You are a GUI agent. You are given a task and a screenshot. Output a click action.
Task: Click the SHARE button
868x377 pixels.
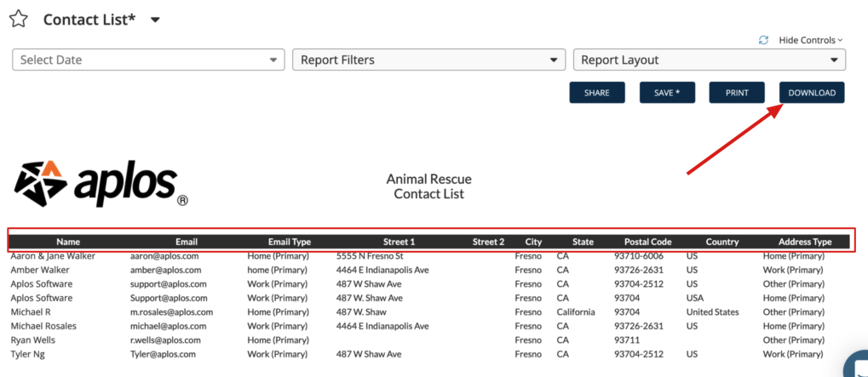597,93
